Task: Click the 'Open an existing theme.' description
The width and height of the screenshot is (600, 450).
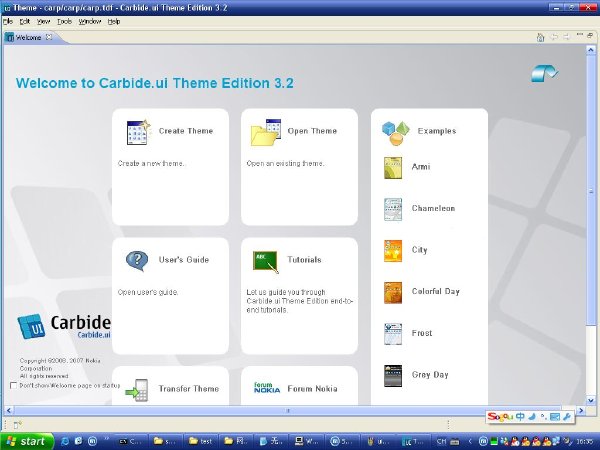Action: (x=285, y=163)
